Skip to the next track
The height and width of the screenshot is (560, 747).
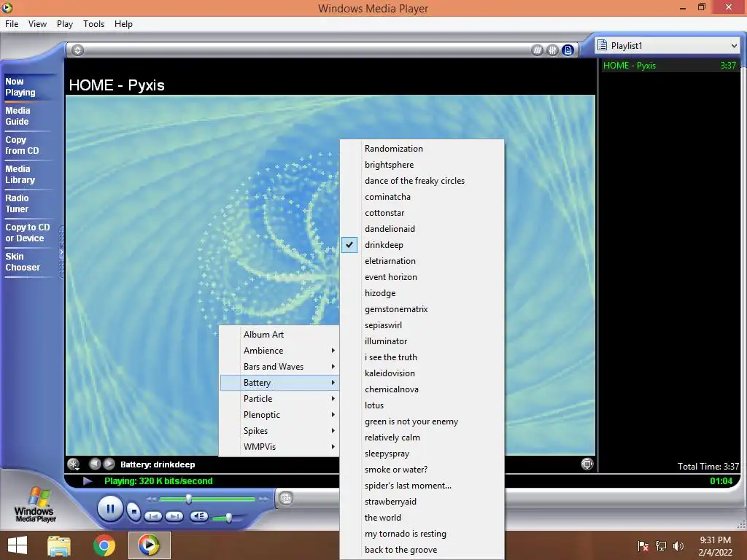[x=174, y=516]
